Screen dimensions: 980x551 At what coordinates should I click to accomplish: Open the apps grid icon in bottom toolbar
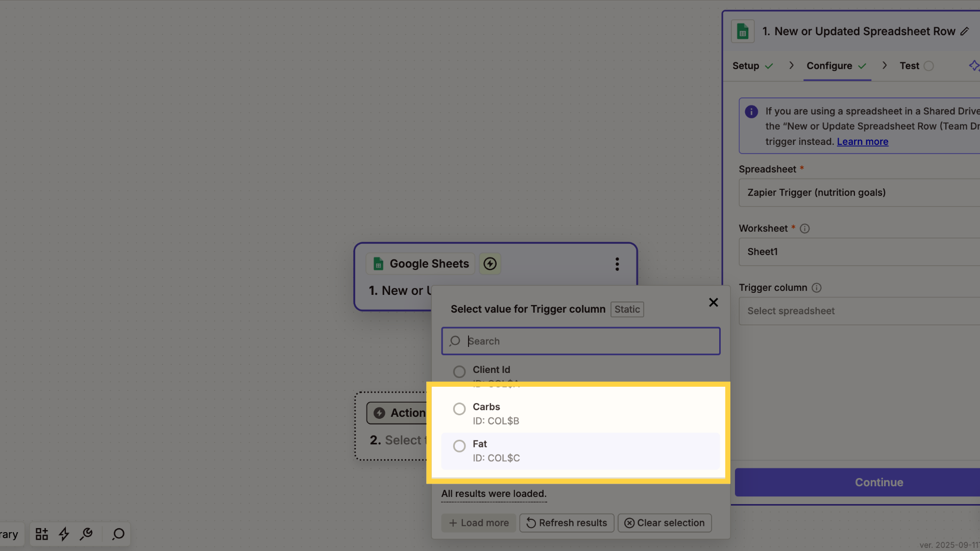pos(42,534)
